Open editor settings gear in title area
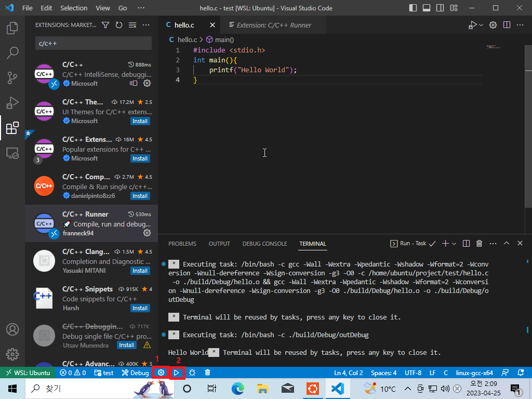Image resolution: width=532 pixels, height=399 pixels. (493, 25)
